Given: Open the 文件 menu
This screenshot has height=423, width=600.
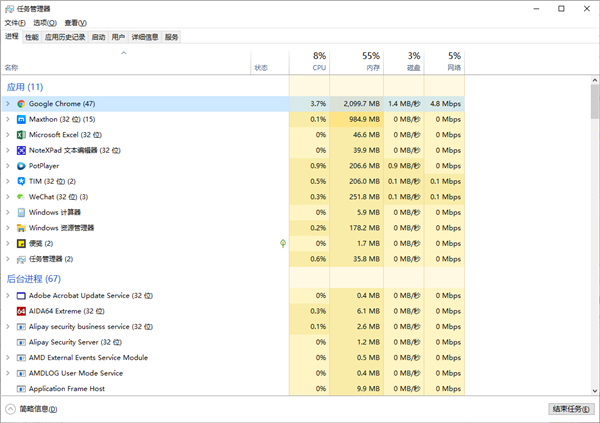Looking at the screenshot, I should pos(15,23).
